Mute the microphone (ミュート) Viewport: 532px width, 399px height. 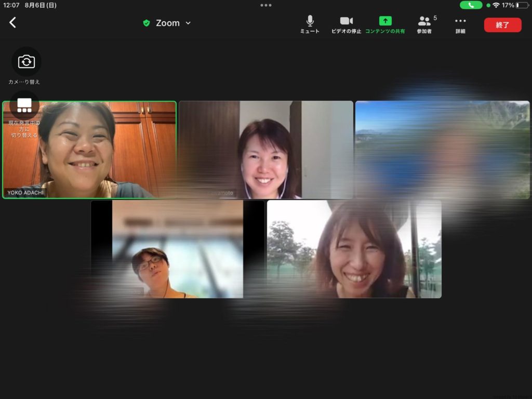pos(310,24)
